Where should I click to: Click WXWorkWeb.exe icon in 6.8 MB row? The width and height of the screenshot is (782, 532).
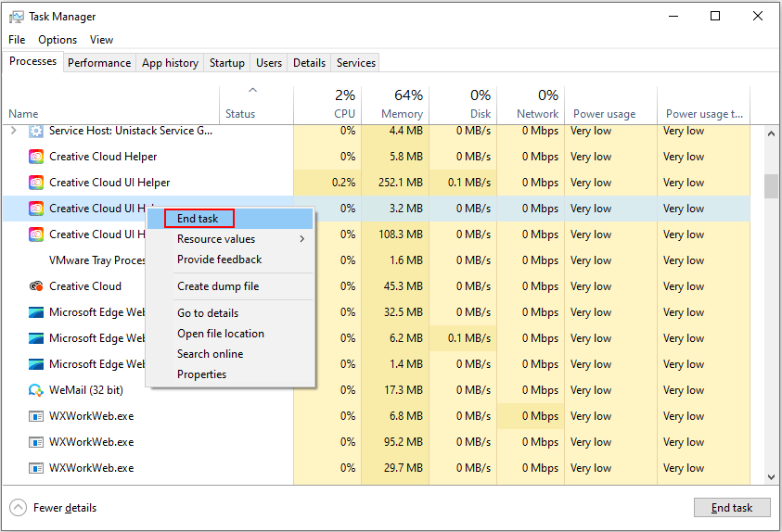(x=36, y=416)
